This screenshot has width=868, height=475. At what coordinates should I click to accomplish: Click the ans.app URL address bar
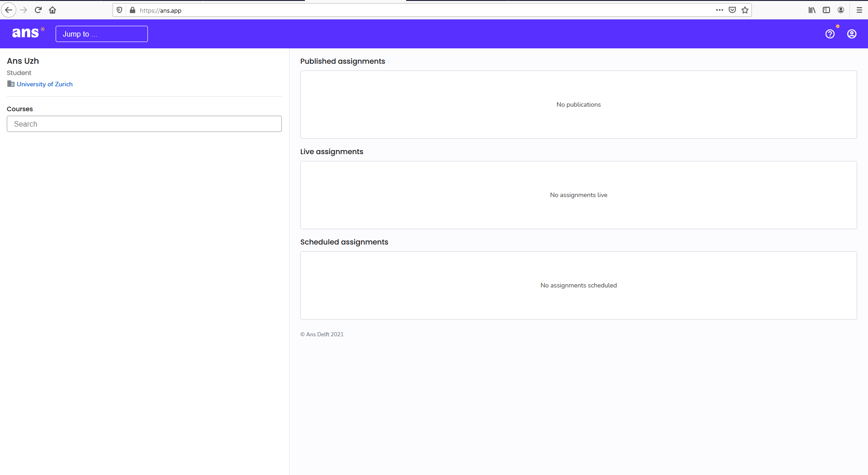407,10
